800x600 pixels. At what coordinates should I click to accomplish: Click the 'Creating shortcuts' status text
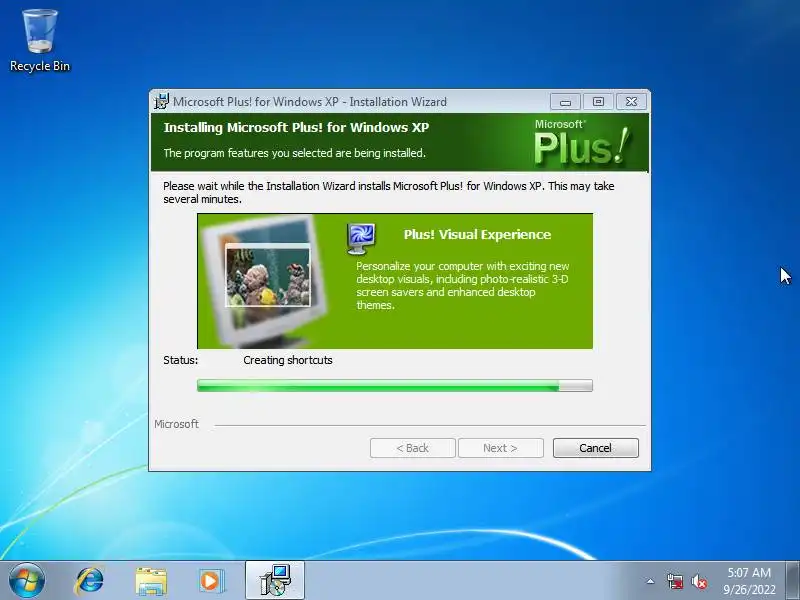pos(288,360)
